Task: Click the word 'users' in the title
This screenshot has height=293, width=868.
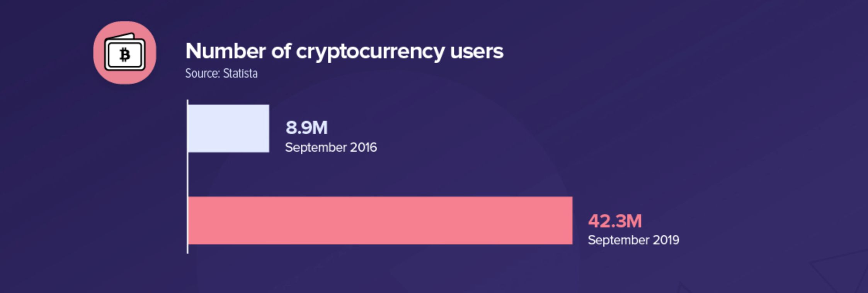Action: coord(477,51)
